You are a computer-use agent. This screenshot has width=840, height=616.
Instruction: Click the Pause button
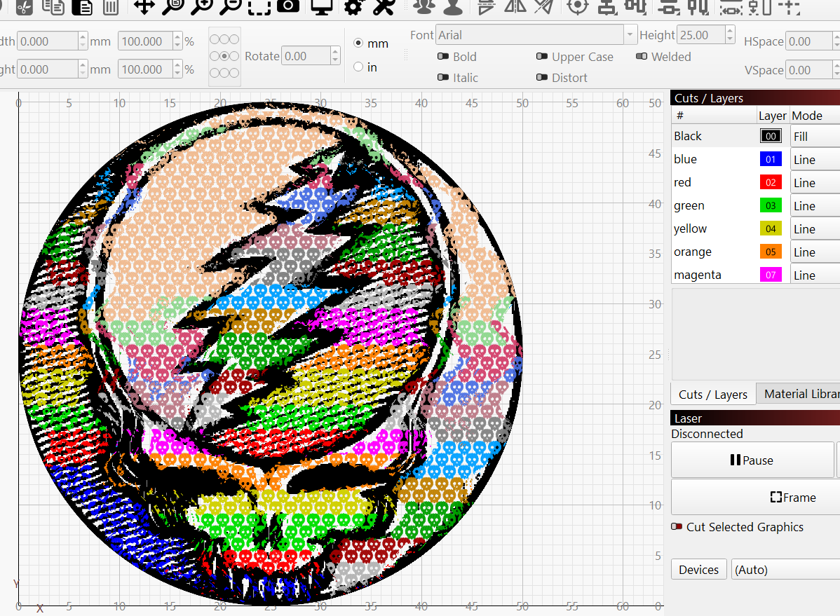(x=752, y=460)
